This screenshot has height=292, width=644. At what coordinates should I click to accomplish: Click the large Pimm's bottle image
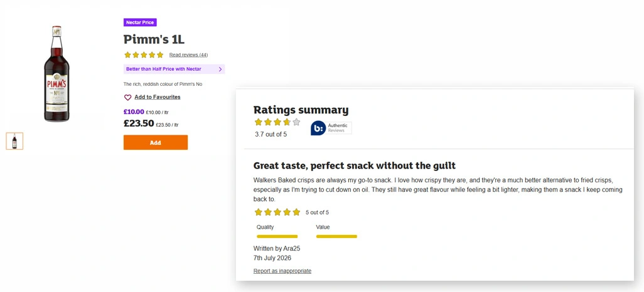coord(56,74)
